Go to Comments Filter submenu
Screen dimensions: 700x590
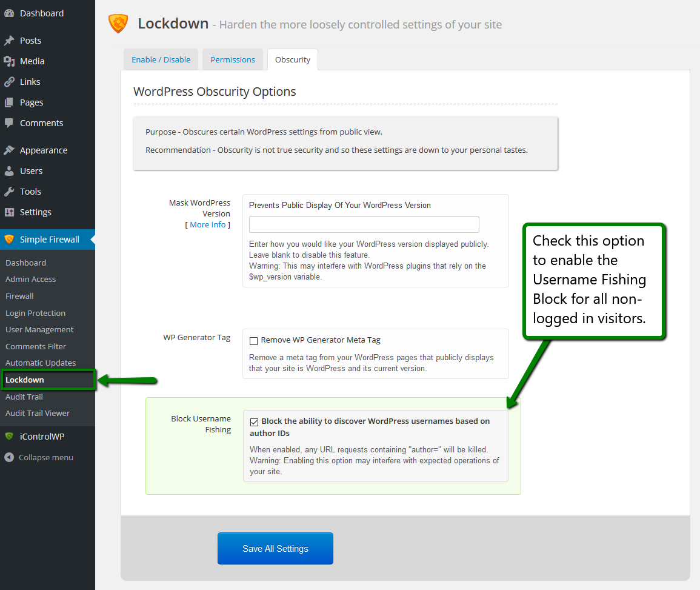coord(35,347)
